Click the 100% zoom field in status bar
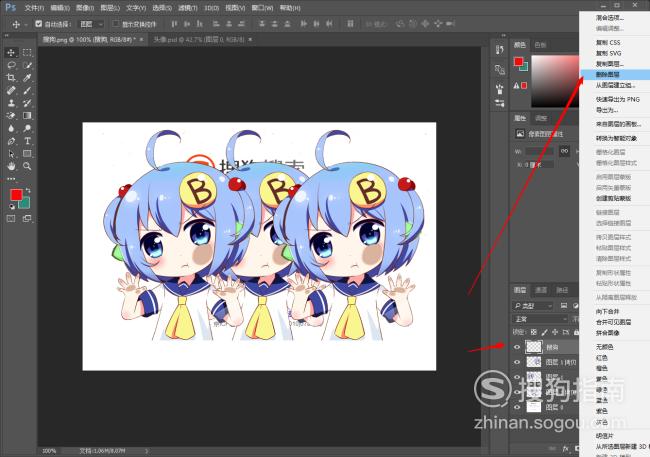Image resolution: width=650 pixels, height=457 pixels. 49,450
